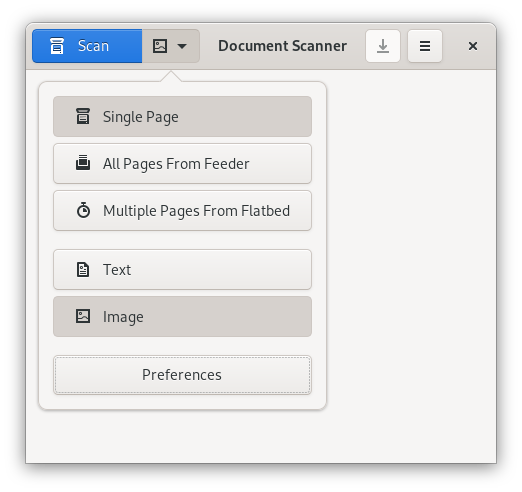This screenshot has width=522, height=492.
Task: Start scanning with the Scan button
Action: (87, 46)
